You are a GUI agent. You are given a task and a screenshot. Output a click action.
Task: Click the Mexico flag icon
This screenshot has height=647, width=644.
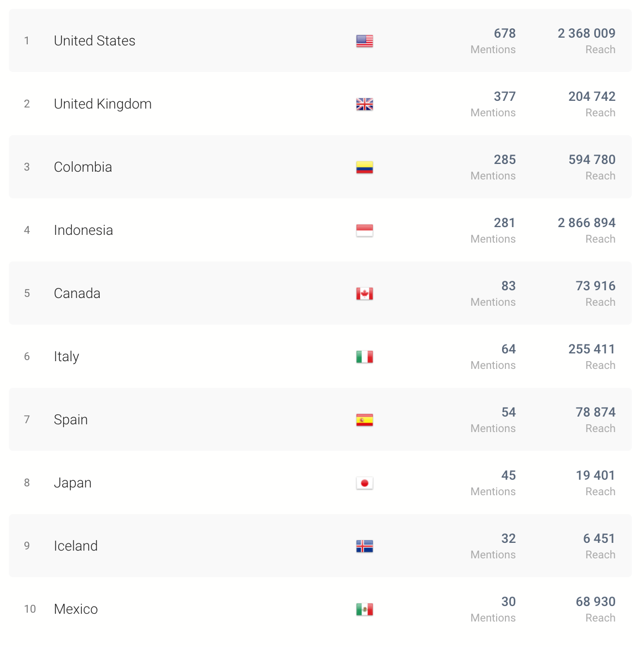point(365,609)
